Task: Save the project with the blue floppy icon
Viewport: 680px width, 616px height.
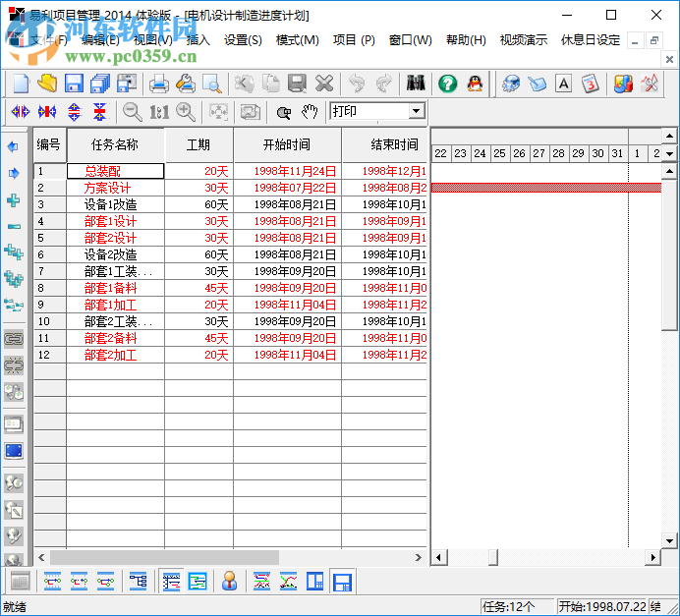Action: tap(74, 84)
